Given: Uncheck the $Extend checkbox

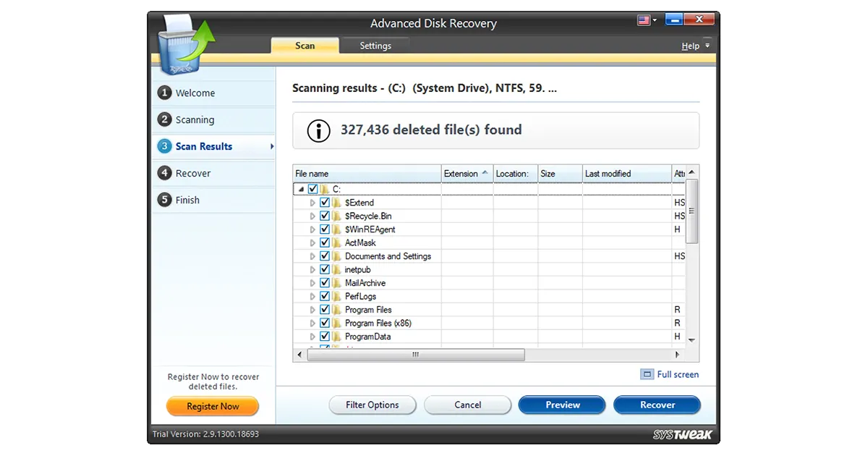Looking at the screenshot, I should coord(325,203).
